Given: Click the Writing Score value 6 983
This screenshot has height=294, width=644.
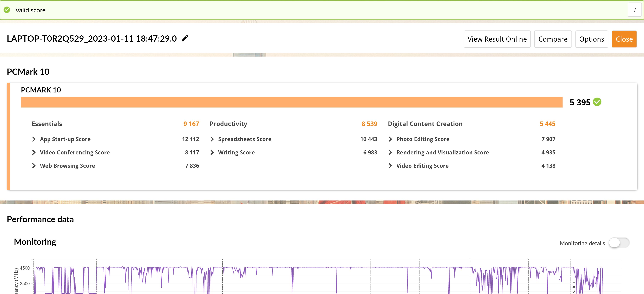Looking at the screenshot, I should coord(370,152).
